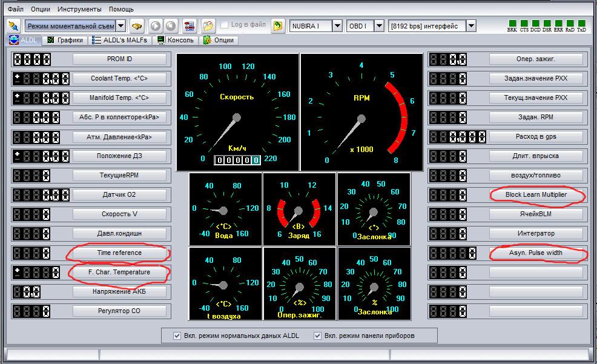Click the 'Длит. впрыска' button
The width and height of the screenshot is (597, 364).
click(x=536, y=156)
